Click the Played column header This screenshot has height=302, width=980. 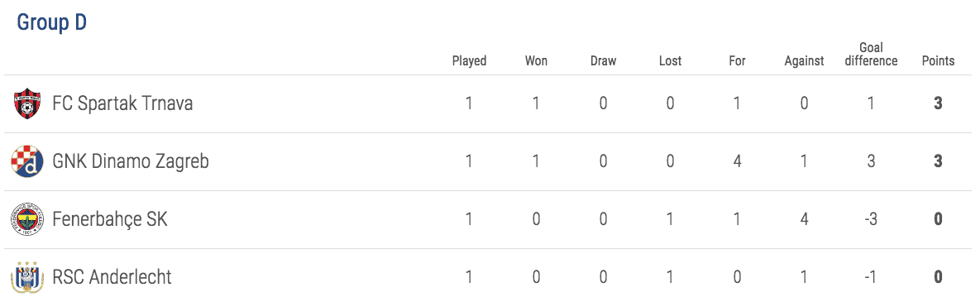click(x=470, y=61)
